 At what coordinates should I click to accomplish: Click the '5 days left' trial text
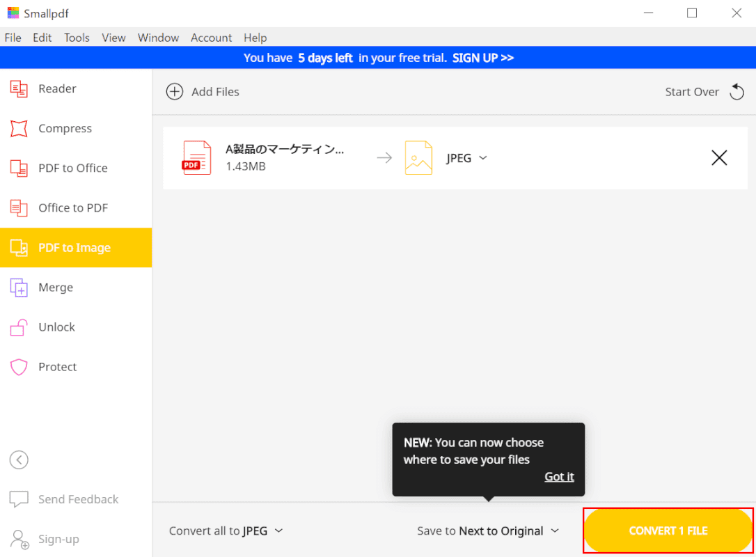point(326,58)
